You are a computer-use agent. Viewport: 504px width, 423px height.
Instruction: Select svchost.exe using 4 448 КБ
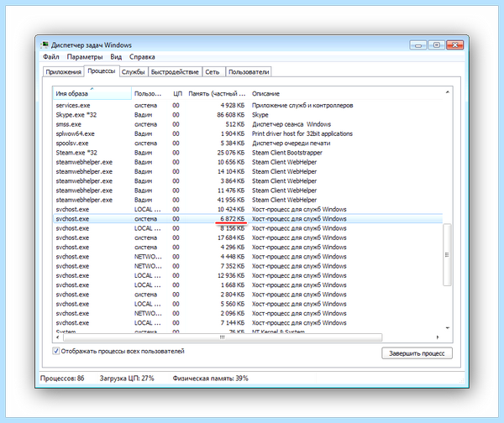pos(248,257)
